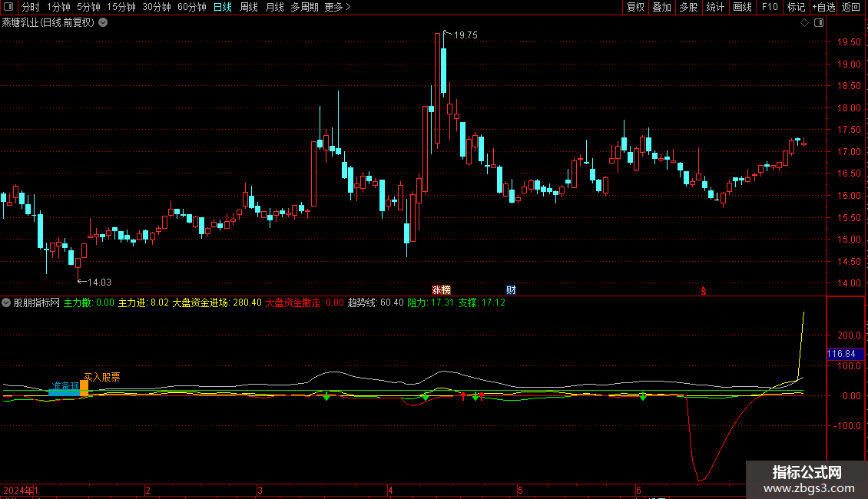Image resolution: width=868 pixels, height=499 pixels.
Task: Switch to 周线 weekly chart
Action: (249, 7)
